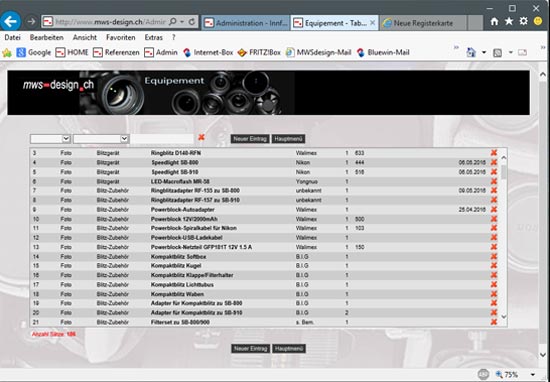Open the zoom level 75% dropdown arrow

[533, 375]
